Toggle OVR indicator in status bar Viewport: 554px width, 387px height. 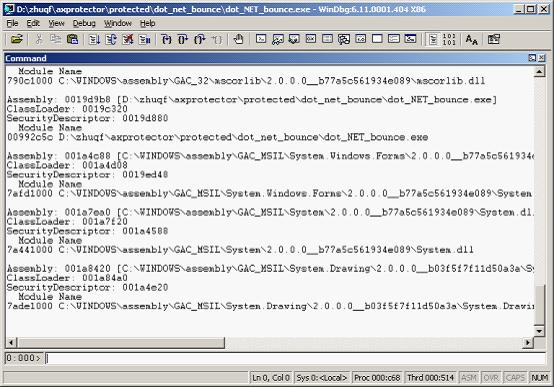(x=491, y=378)
